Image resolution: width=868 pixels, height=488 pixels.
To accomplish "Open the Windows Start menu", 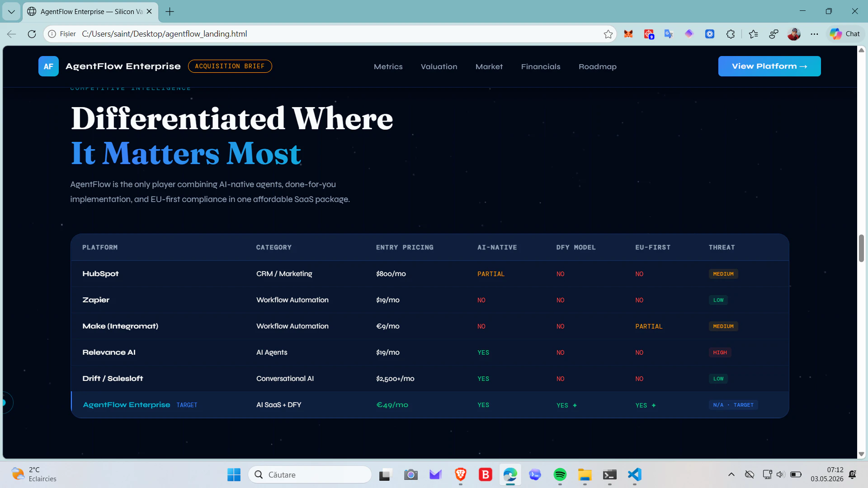I will click(234, 474).
